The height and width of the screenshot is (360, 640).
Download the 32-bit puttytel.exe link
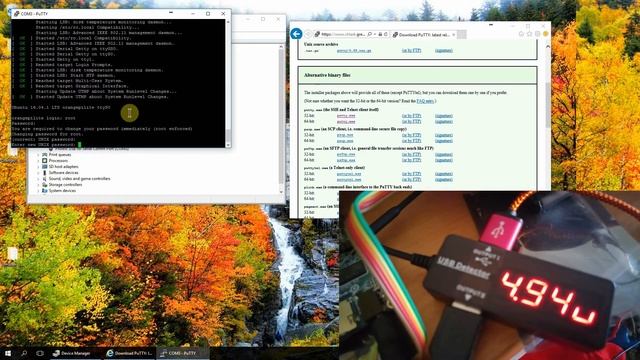(x=349, y=174)
